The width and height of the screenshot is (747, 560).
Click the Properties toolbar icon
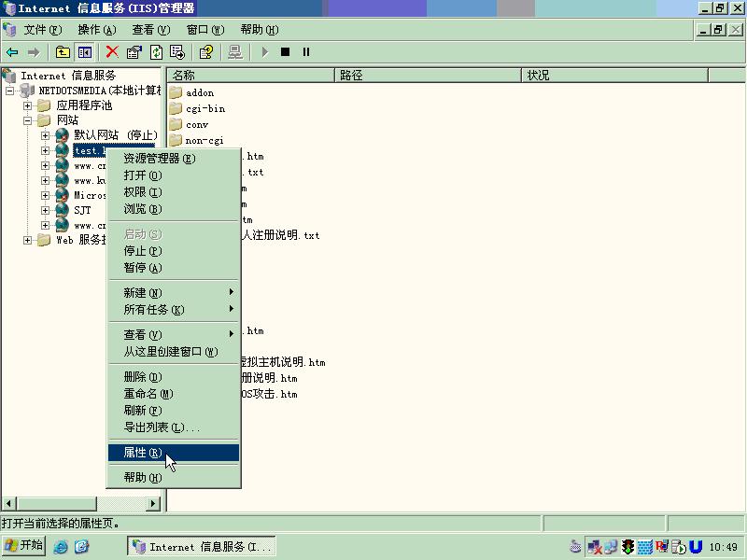coord(134,52)
